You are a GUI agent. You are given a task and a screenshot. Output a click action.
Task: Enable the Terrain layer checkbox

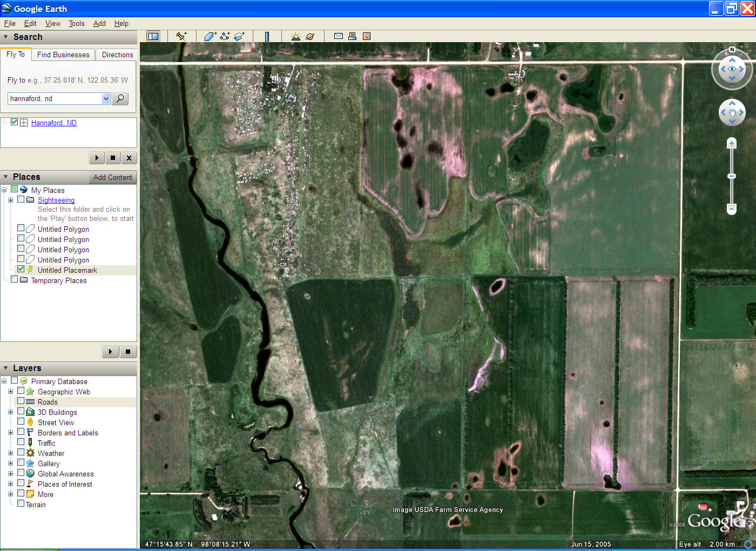click(21, 503)
